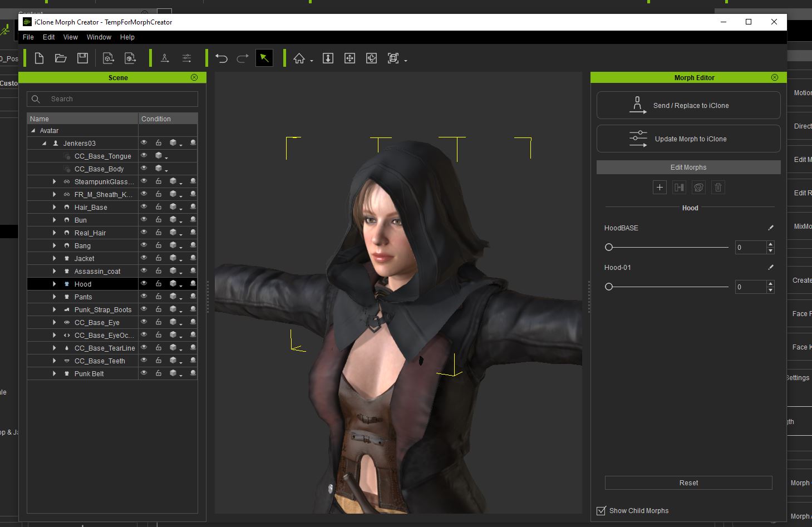Open a project with the folder icon
This screenshot has height=527, width=812.
61,58
